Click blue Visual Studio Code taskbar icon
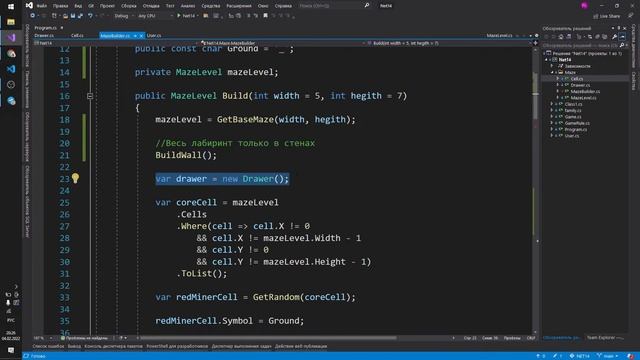 (11, 69)
